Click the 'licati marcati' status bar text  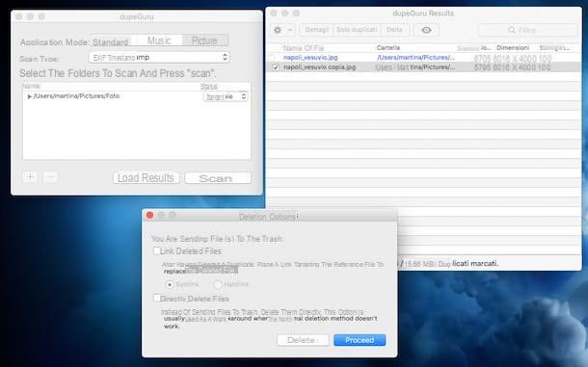coord(475,264)
